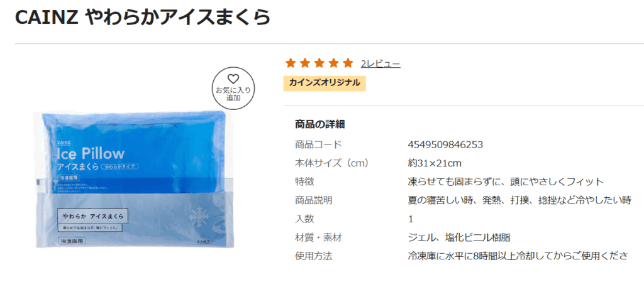Click the third orange rating star
This screenshot has width=644, height=287.
click(319, 63)
